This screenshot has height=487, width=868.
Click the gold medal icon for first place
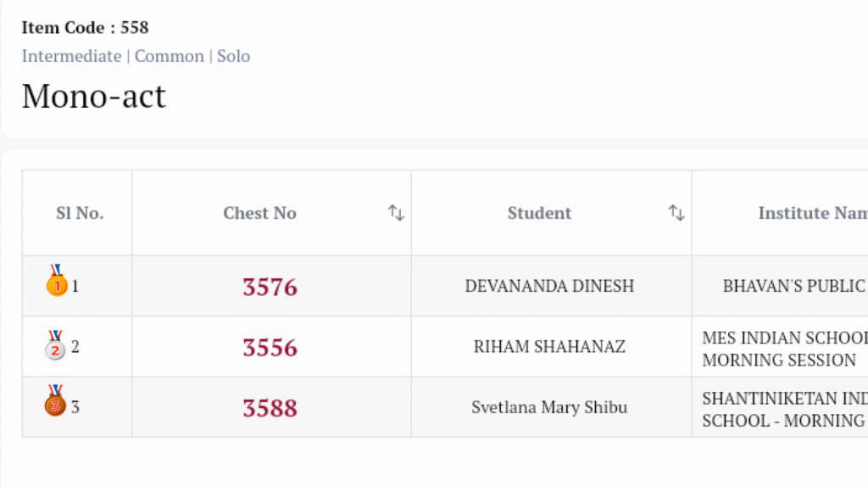56,282
